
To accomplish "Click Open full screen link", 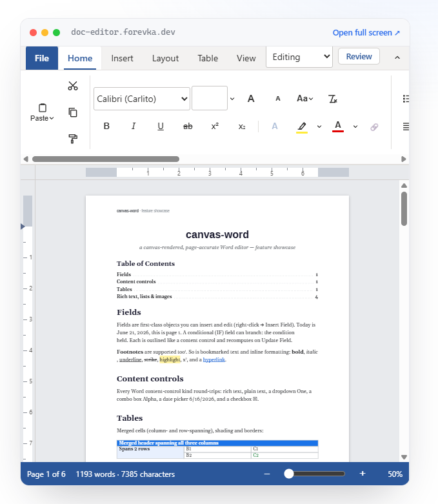I will click(x=366, y=33).
